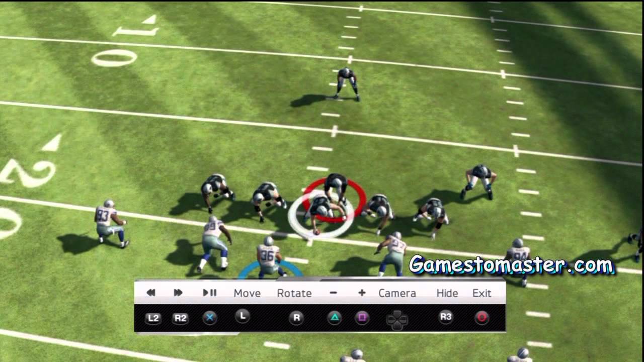This screenshot has height=362, width=644.
Task: Click the defender wearing number 93
Action: point(111,223)
